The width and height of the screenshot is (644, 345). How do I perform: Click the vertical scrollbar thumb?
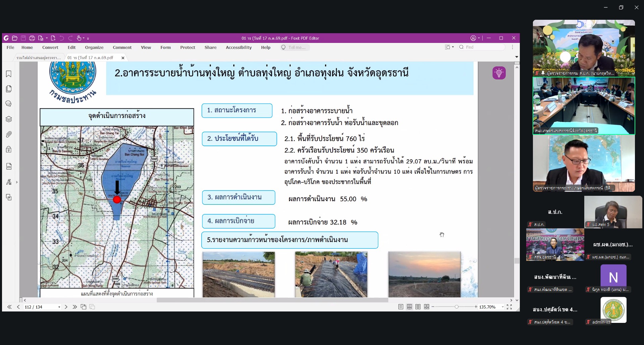click(517, 261)
